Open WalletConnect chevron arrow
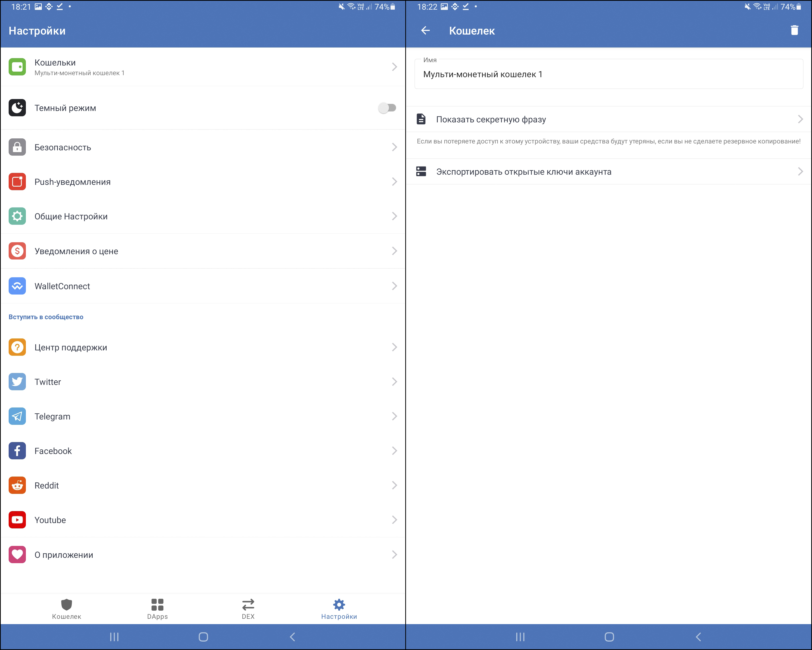 [x=394, y=286]
